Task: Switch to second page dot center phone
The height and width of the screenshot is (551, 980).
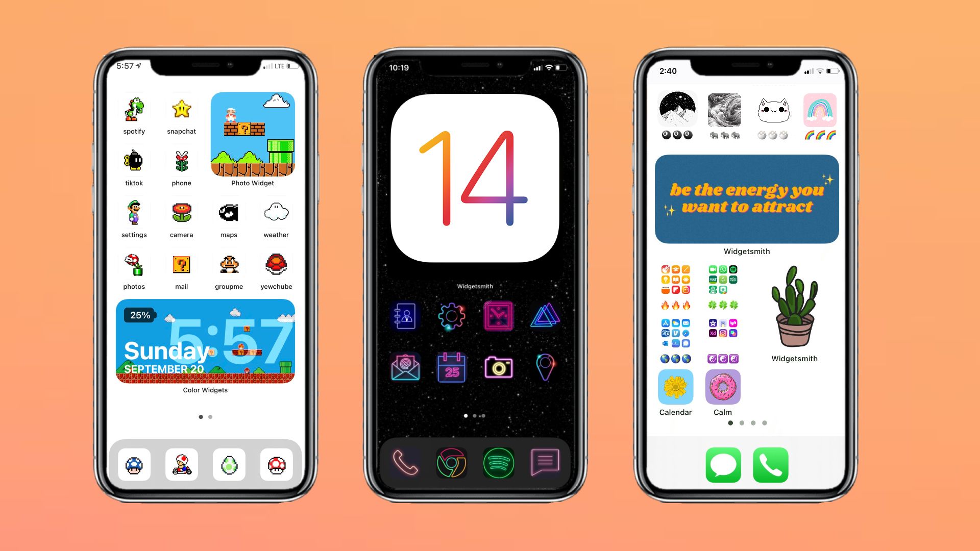Action: 475,416
